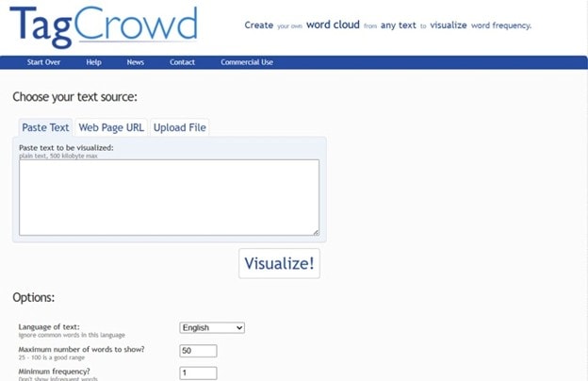The width and height of the screenshot is (588, 381).
Task: Click 'Maximum number of words to show?' label
Action: [x=81, y=349]
